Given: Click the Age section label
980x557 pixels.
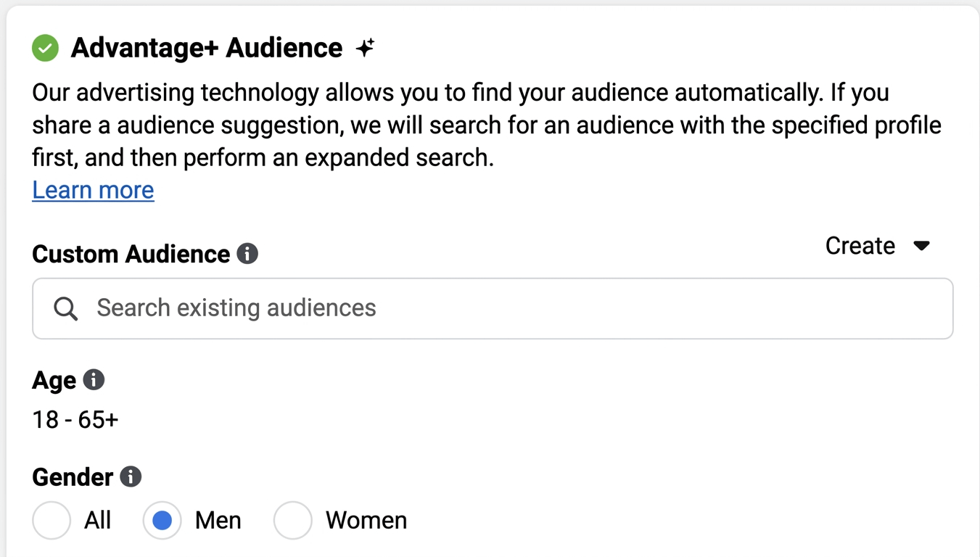Looking at the screenshot, I should click(54, 381).
